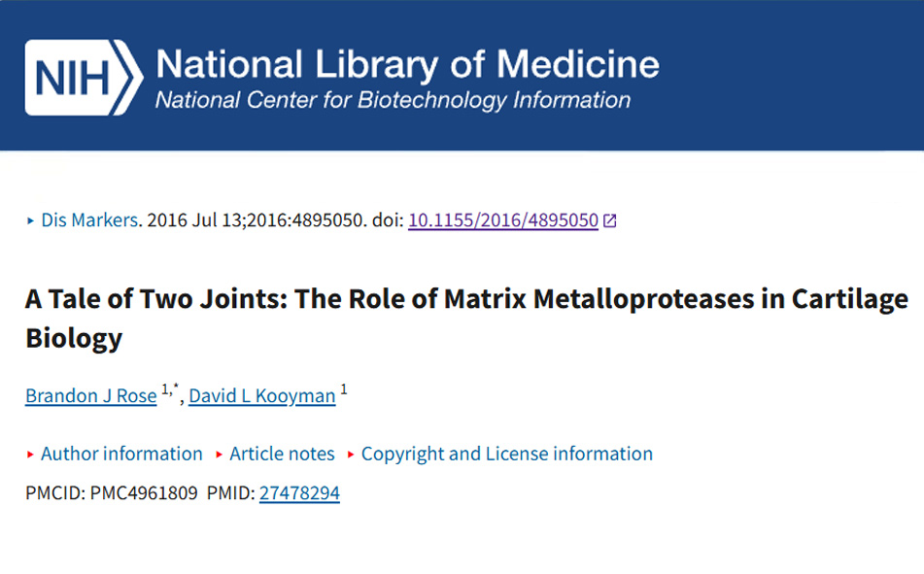Viewport: 924px width, 574px height.
Task: Open author David L Kooyman link
Action: (x=262, y=395)
